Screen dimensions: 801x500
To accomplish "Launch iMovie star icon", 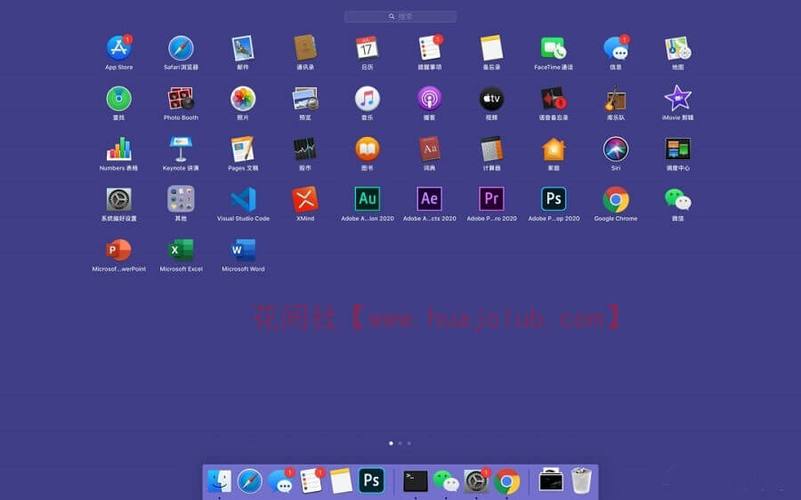I will click(678, 99).
